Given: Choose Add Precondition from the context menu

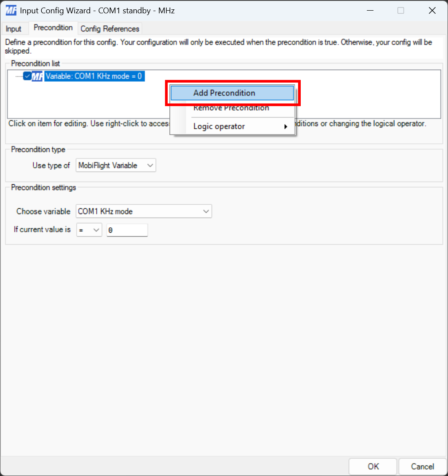Looking at the screenshot, I should coord(232,93).
